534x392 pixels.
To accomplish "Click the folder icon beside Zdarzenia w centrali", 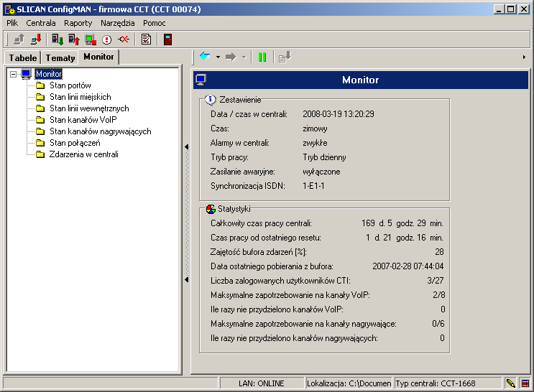I will [40, 154].
